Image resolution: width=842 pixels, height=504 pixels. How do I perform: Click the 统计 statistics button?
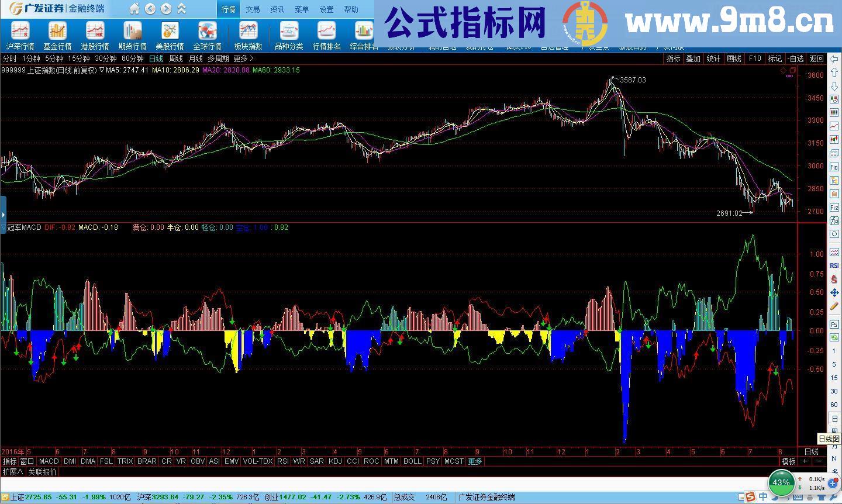713,58
